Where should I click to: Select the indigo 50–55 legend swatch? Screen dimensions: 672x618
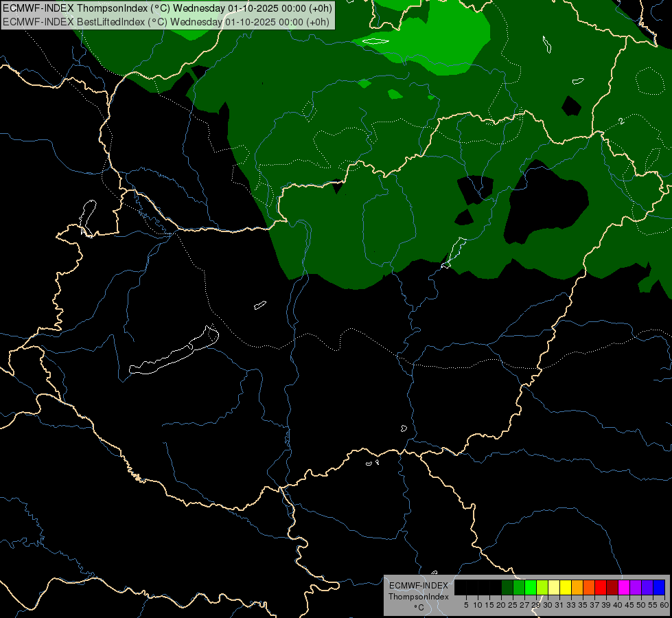pos(647,587)
